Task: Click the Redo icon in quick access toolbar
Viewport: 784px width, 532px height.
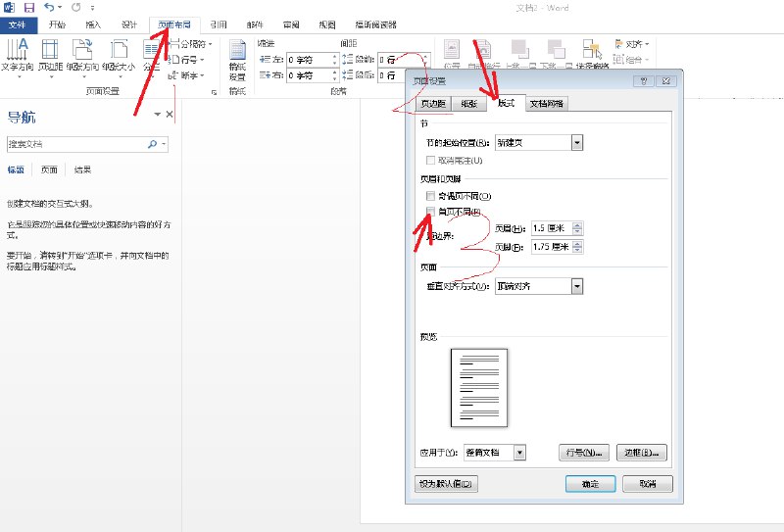Action: pos(75,8)
